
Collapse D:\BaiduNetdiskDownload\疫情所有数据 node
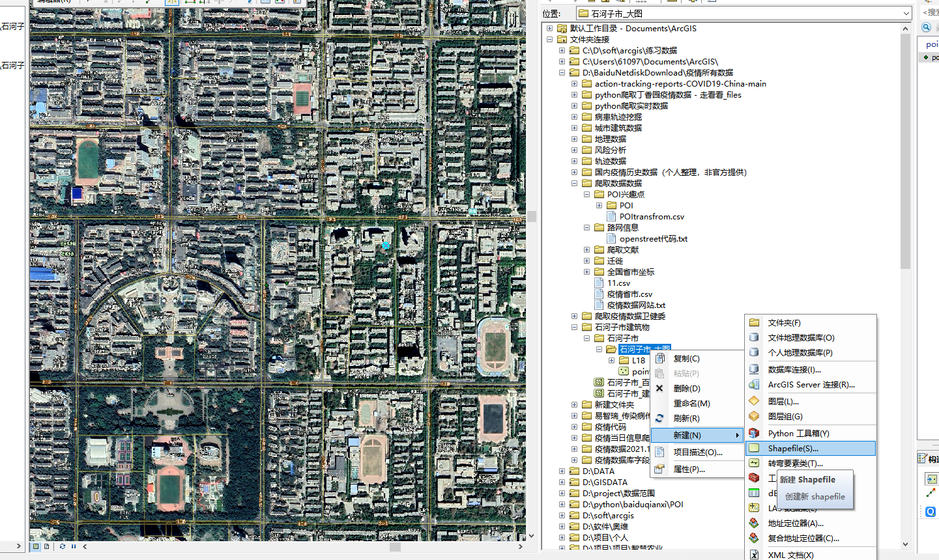(562, 72)
